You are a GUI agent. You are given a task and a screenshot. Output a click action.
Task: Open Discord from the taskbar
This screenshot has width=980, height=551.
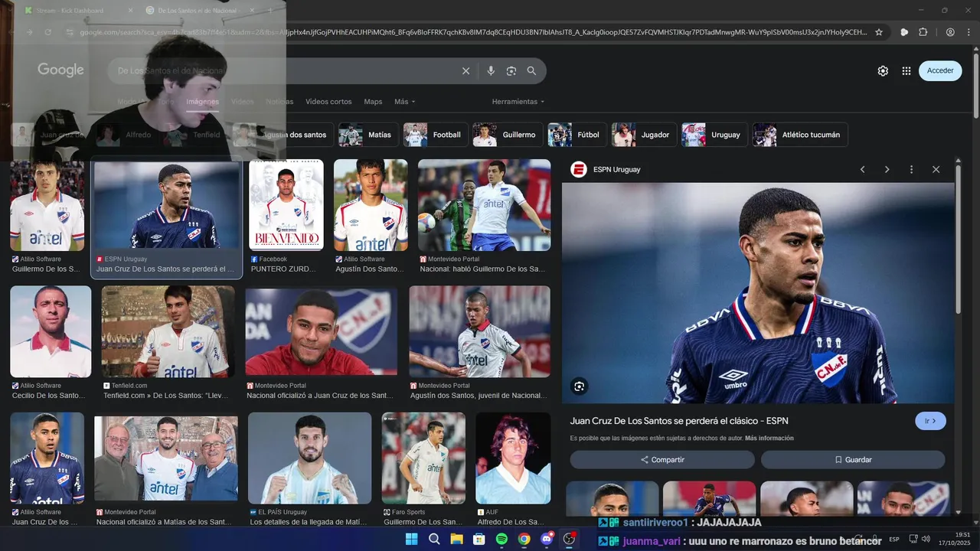click(x=547, y=539)
